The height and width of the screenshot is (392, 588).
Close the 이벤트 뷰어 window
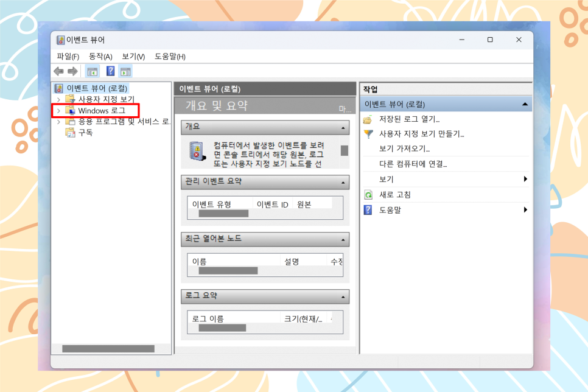coord(519,40)
